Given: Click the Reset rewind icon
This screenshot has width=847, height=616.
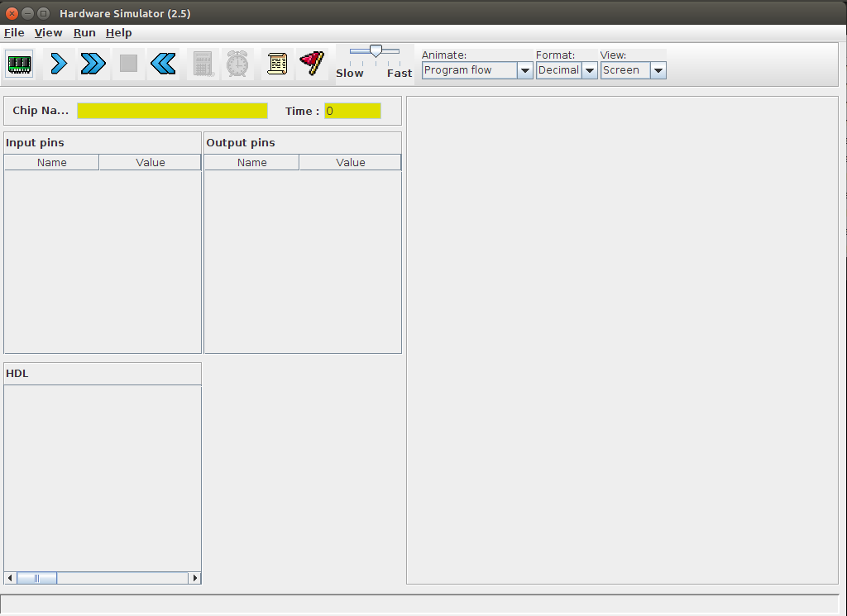Looking at the screenshot, I should (x=163, y=64).
